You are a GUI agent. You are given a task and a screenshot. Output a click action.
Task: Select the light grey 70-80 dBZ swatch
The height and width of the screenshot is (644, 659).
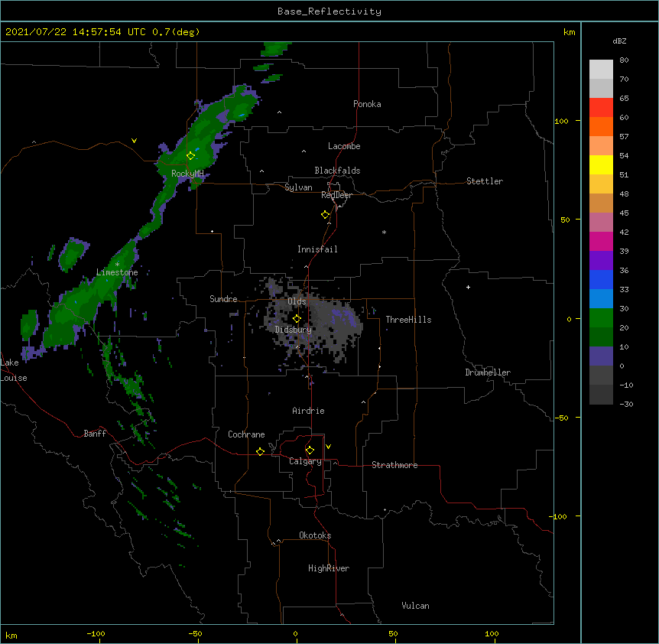tap(601, 70)
